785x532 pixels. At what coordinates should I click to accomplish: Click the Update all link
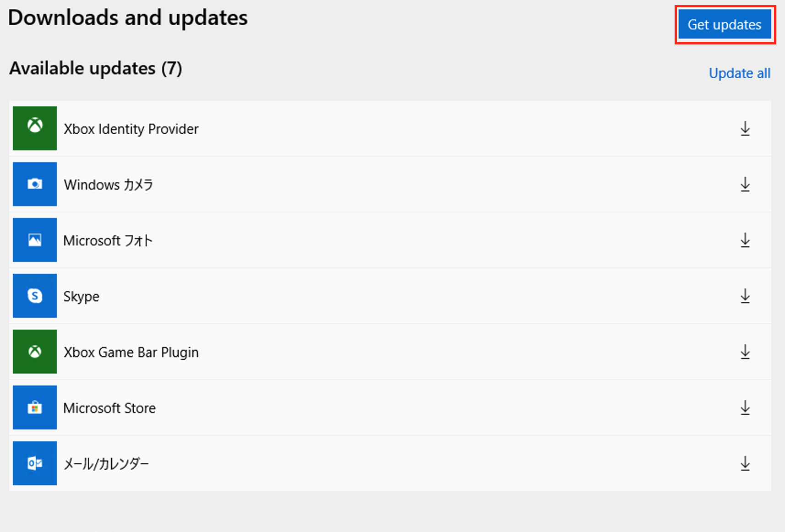tap(739, 73)
